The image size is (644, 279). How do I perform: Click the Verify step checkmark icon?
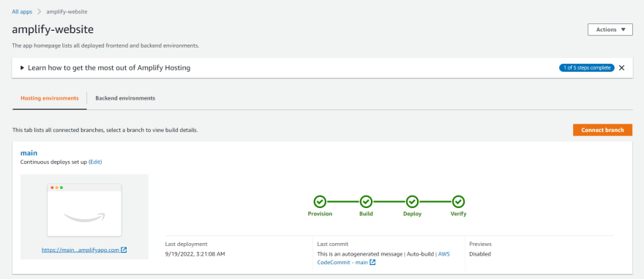pos(458,202)
